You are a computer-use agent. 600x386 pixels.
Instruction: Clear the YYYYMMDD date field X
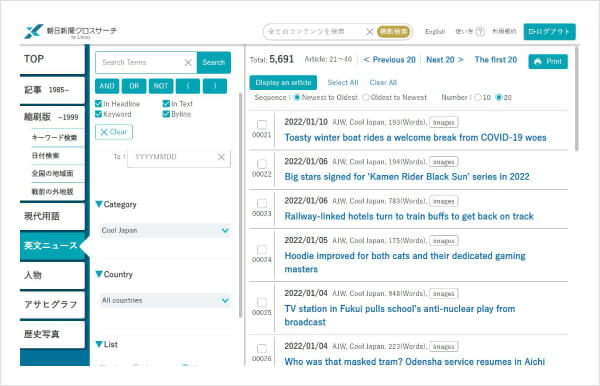click(x=221, y=157)
